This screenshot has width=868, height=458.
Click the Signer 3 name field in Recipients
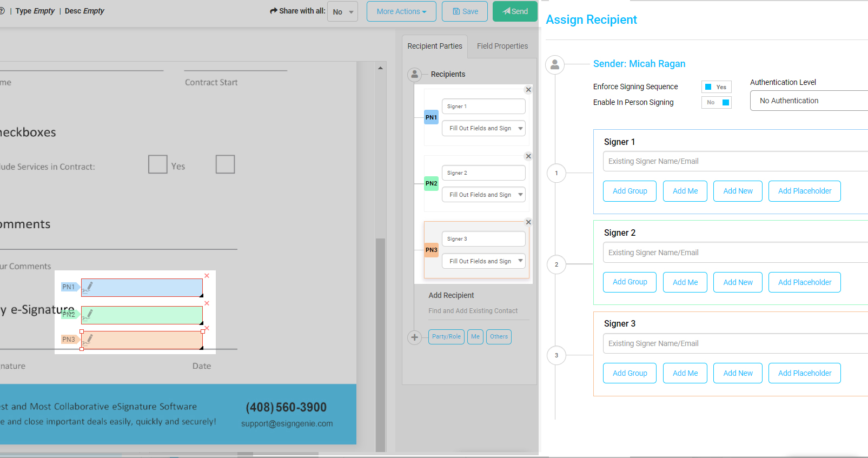[x=483, y=239]
